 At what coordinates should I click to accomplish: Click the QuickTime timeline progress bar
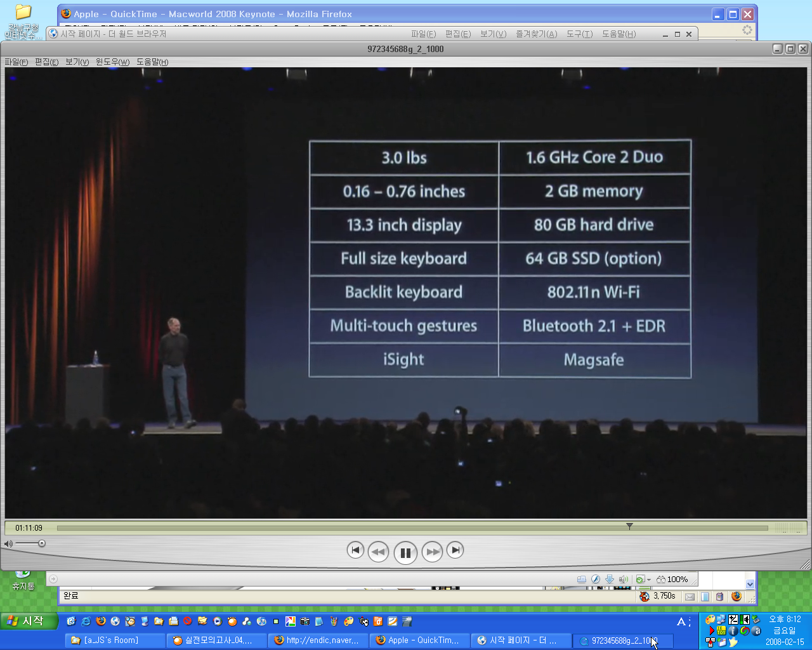[x=412, y=528]
